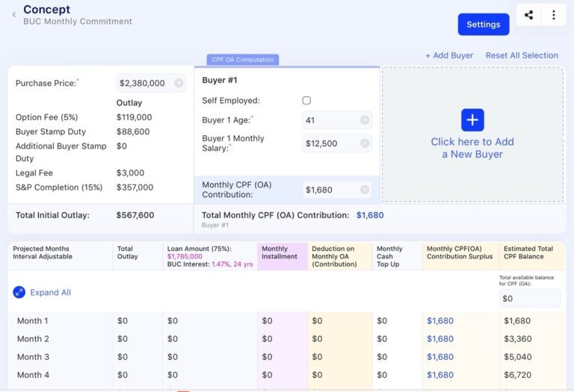The image size is (574, 392).
Task: Edit the Purchase Price input $2,380,000
Action: (151, 83)
